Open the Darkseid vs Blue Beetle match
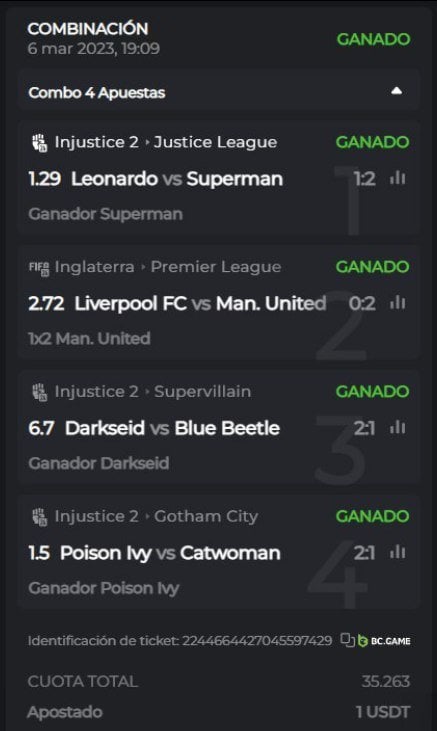 pyautogui.click(x=172, y=428)
